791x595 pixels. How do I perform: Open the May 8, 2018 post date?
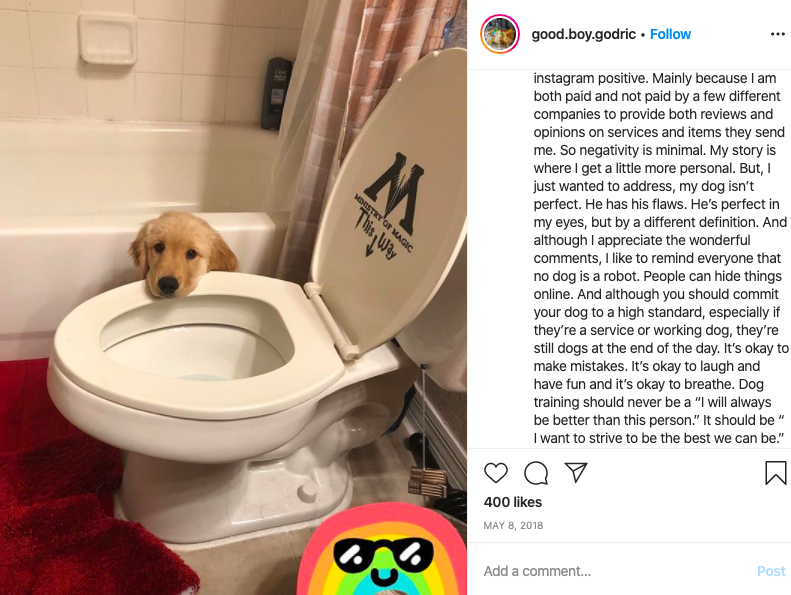coord(513,525)
